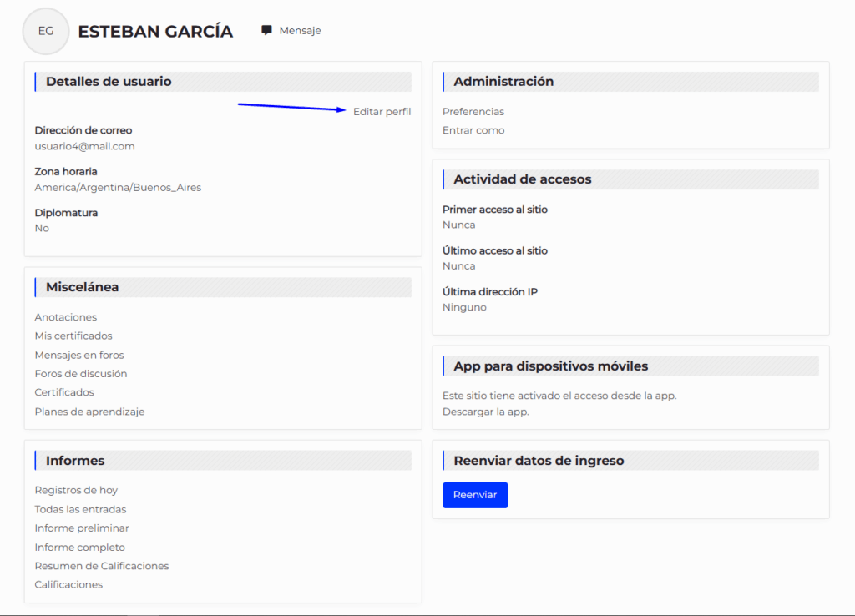
Task: Open Mensajes en foros link
Action: 79,355
